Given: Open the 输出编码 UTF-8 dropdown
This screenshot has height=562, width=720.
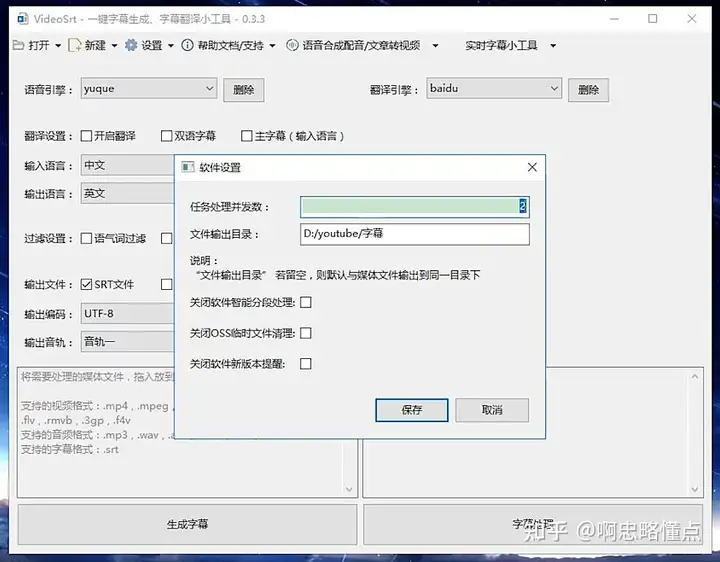Looking at the screenshot, I should (128, 314).
